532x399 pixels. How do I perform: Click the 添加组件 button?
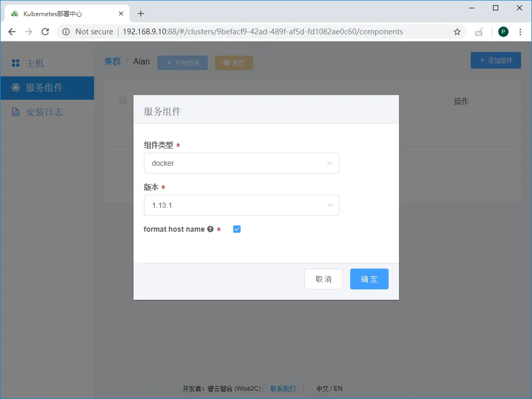496,60
